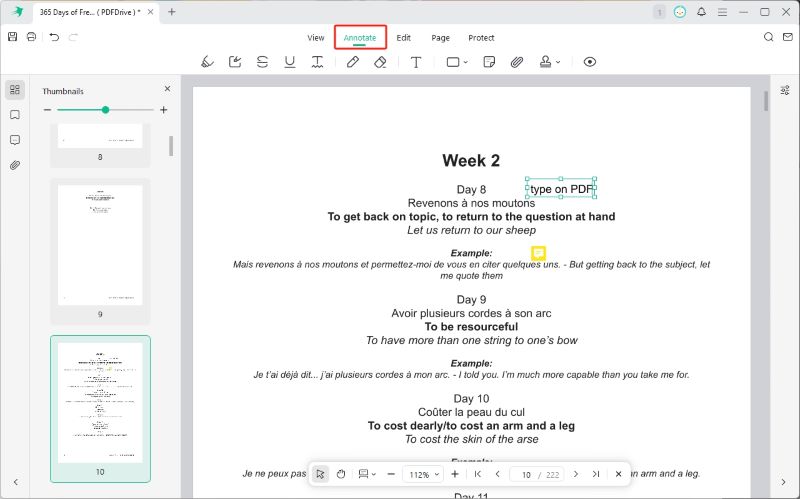Choose the Text typewriter tool
The height and width of the screenshot is (499, 800).
pos(416,62)
